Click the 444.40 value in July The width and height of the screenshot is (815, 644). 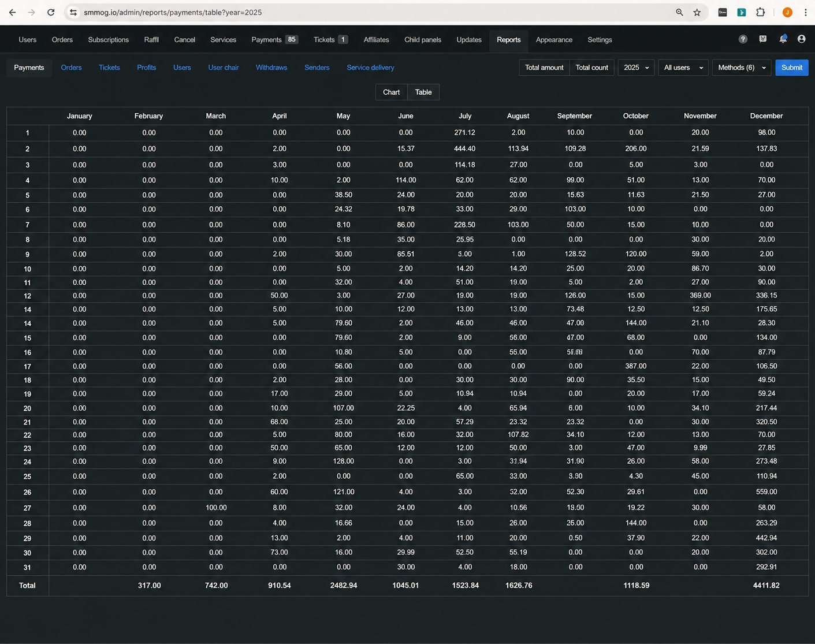(464, 148)
